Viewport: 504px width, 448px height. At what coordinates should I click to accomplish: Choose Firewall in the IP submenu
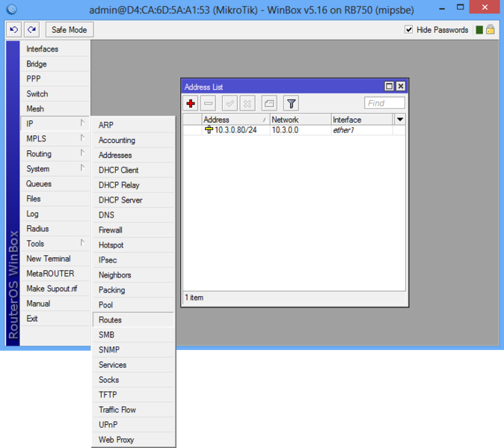pyautogui.click(x=111, y=230)
